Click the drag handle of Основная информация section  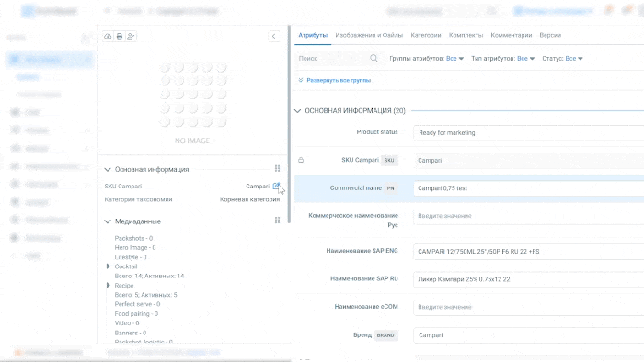(277, 168)
